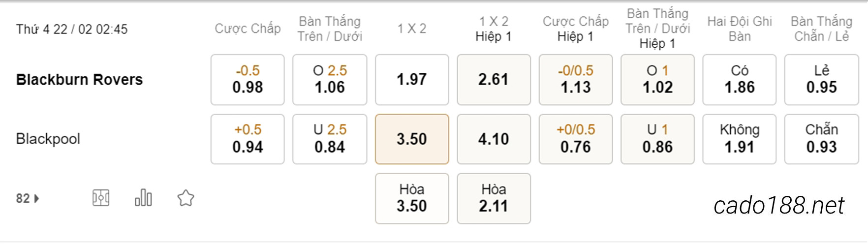Mark match as favorite with star icon

186,198
